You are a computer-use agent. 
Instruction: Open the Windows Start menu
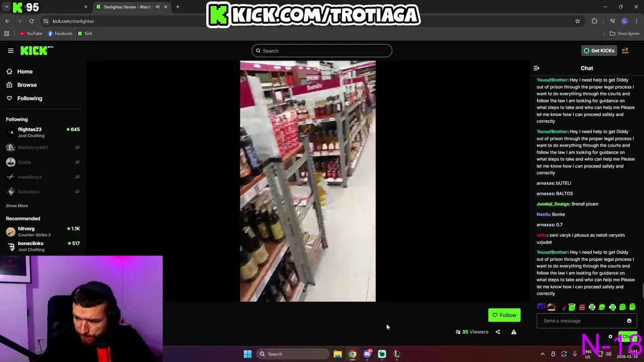coord(248,354)
